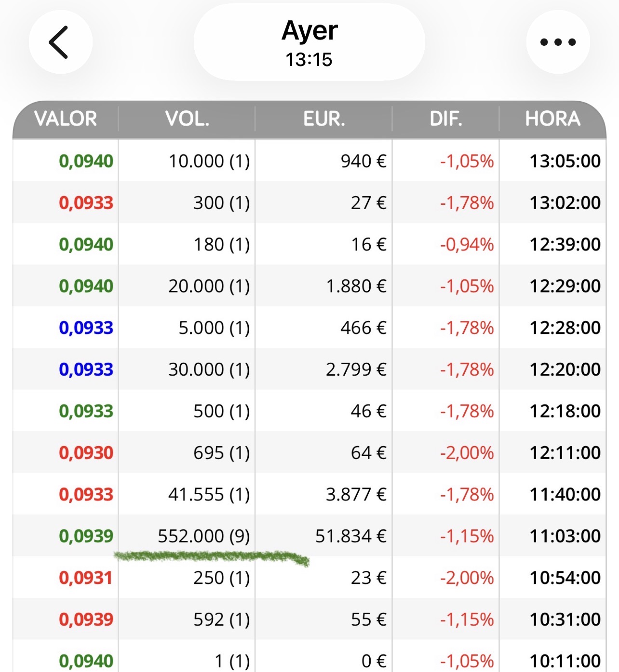Click time 10:31:00
The width and height of the screenshot is (619, 672).
[x=565, y=619]
